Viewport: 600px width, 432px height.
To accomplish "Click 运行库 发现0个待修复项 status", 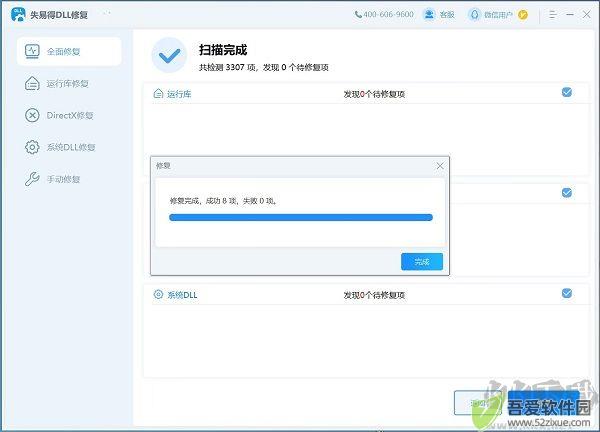I will [374, 94].
